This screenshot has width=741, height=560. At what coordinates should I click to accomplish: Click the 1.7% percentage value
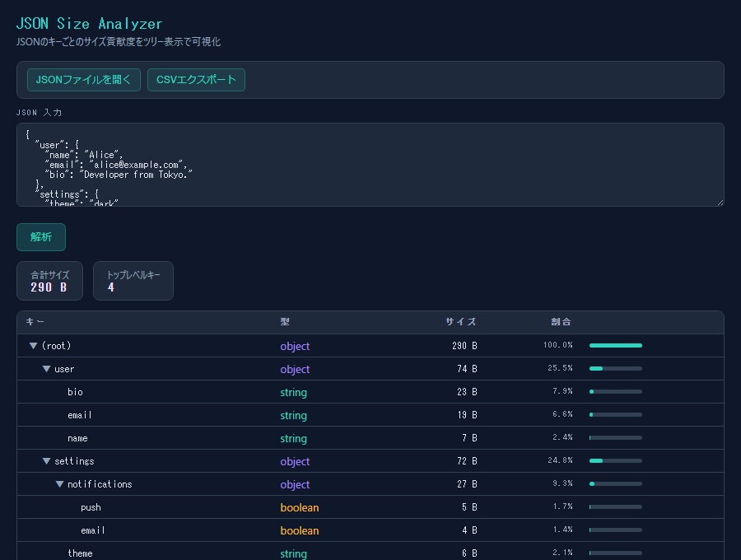coord(562,506)
